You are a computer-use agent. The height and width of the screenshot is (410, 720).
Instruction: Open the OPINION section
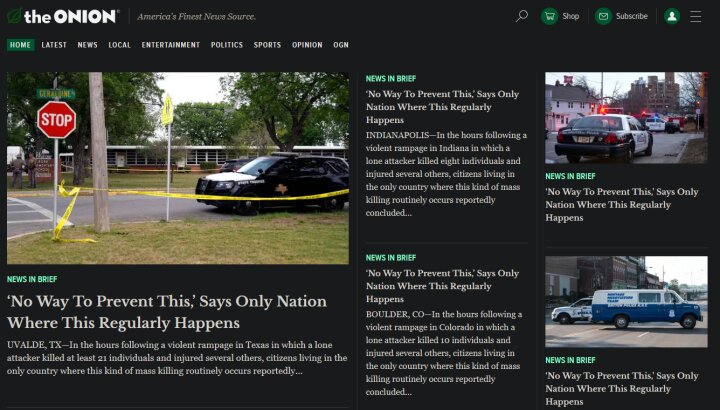[307, 45]
